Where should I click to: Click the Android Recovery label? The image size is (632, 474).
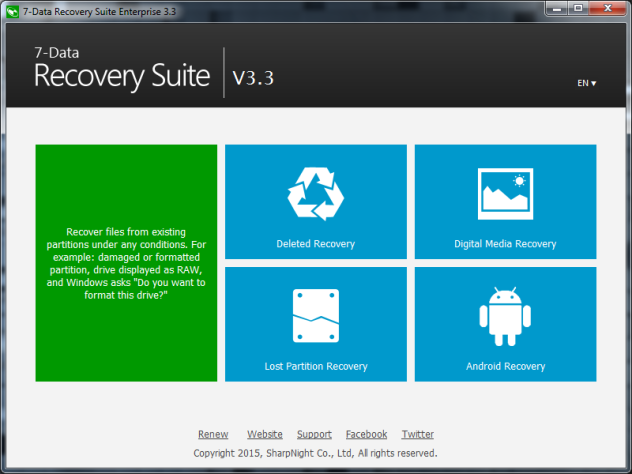tap(505, 366)
